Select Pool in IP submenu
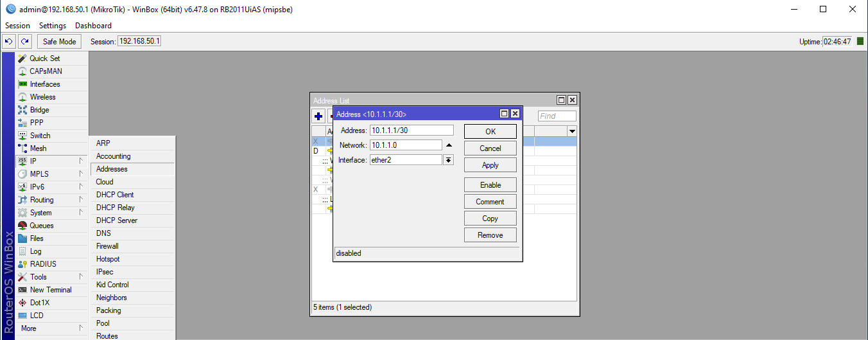The width and height of the screenshot is (868, 340). (x=132, y=323)
